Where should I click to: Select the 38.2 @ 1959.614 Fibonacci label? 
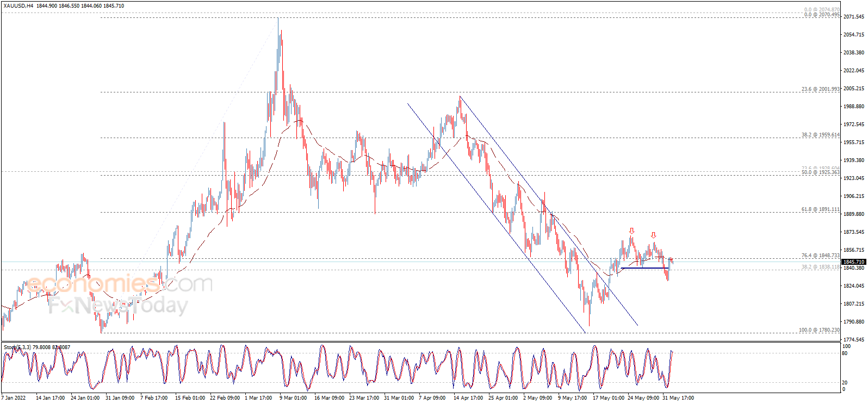tap(820, 135)
